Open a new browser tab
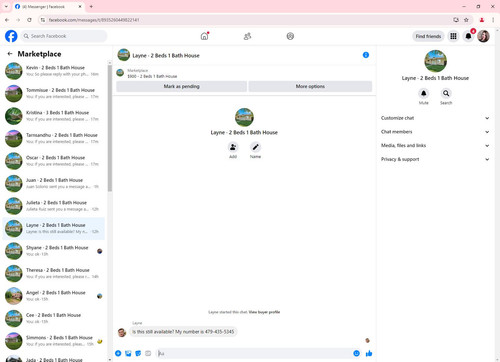 (x=91, y=6)
